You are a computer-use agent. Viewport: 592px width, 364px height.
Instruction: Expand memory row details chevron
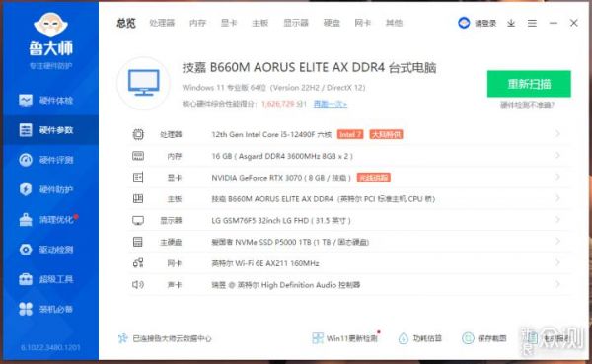[557, 156]
